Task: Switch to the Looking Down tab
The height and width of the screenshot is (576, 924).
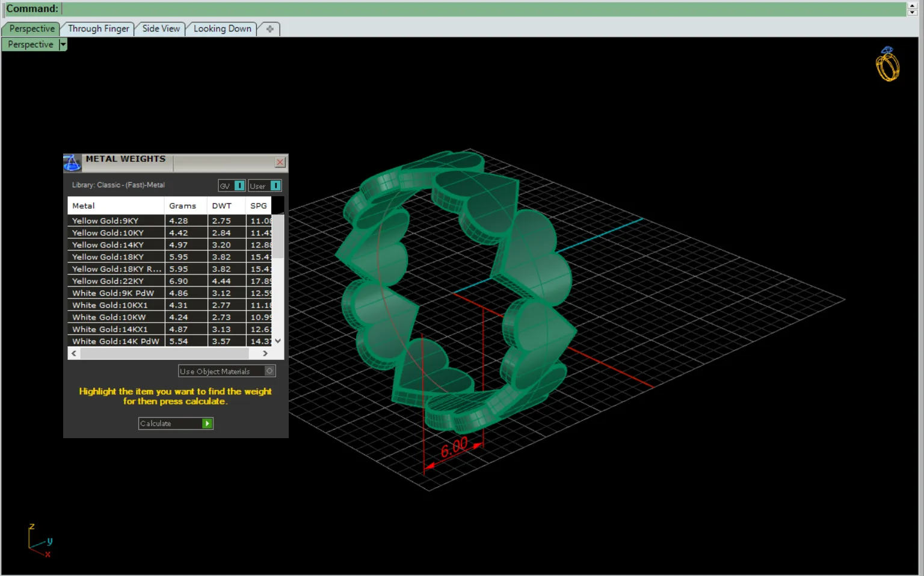Action: (222, 29)
